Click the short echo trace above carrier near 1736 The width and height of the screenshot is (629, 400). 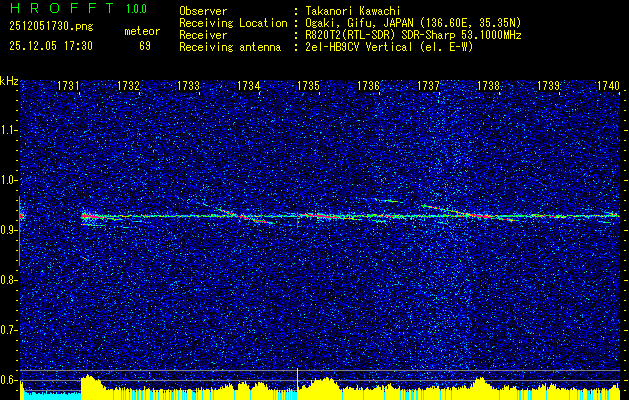388,201
